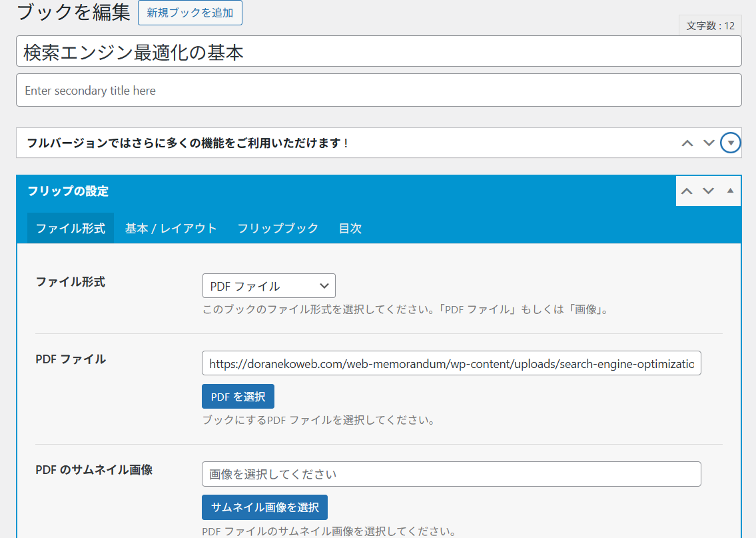Click the PDF file URL field
Screen dimensions: 756x538
pos(451,364)
